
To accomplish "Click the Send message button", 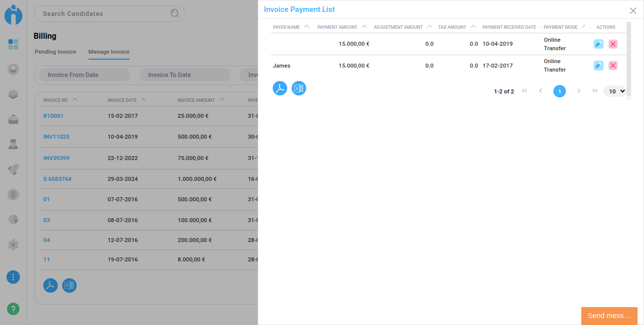I will [609, 316].
